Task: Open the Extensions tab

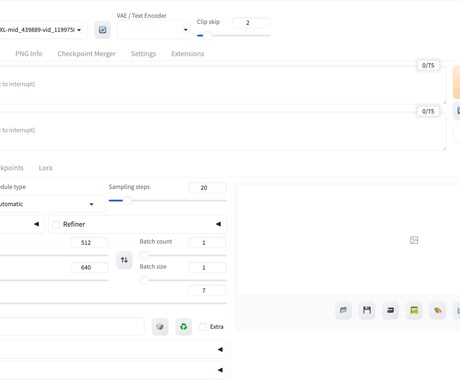Action: (x=188, y=54)
